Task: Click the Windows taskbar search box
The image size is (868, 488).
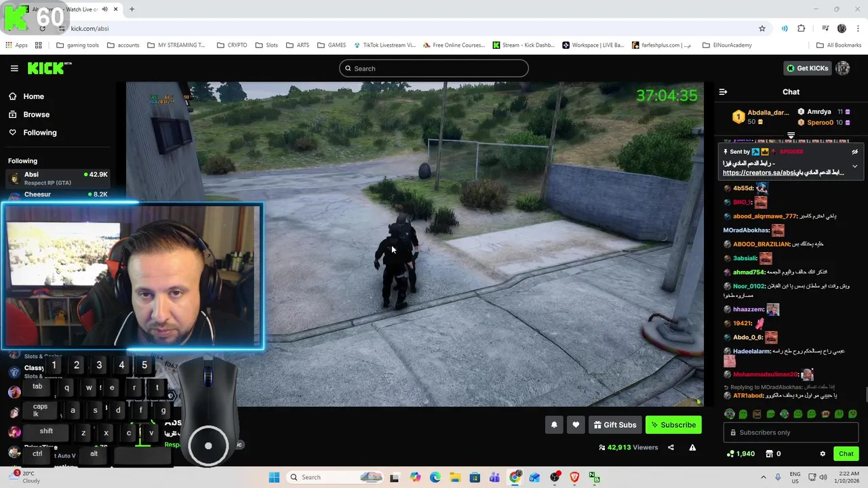Action: pyautogui.click(x=336, y=477)
